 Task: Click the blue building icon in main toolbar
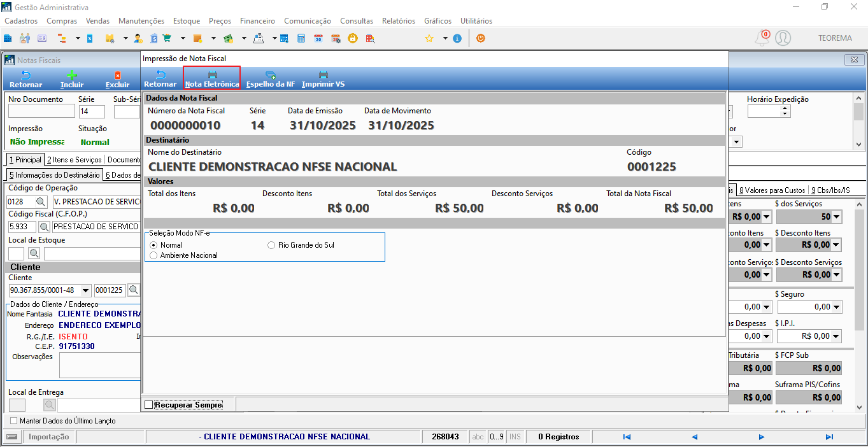(8, 38)
